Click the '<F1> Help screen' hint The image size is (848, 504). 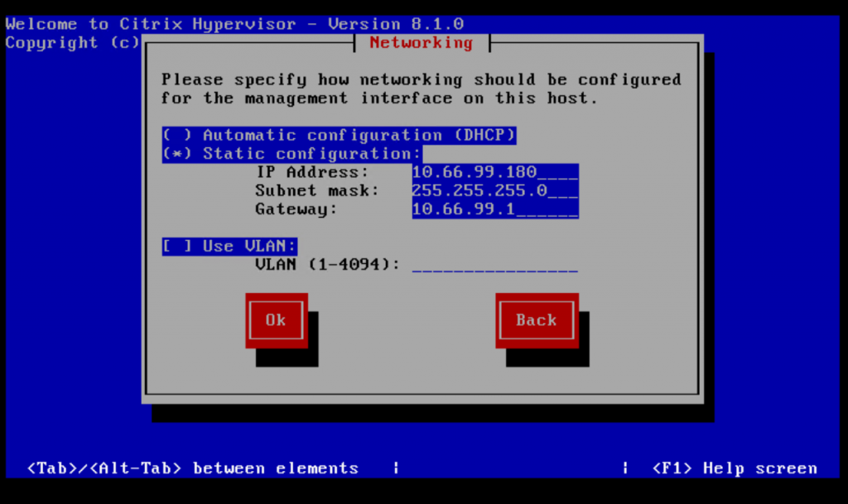(x=735, y=468)
